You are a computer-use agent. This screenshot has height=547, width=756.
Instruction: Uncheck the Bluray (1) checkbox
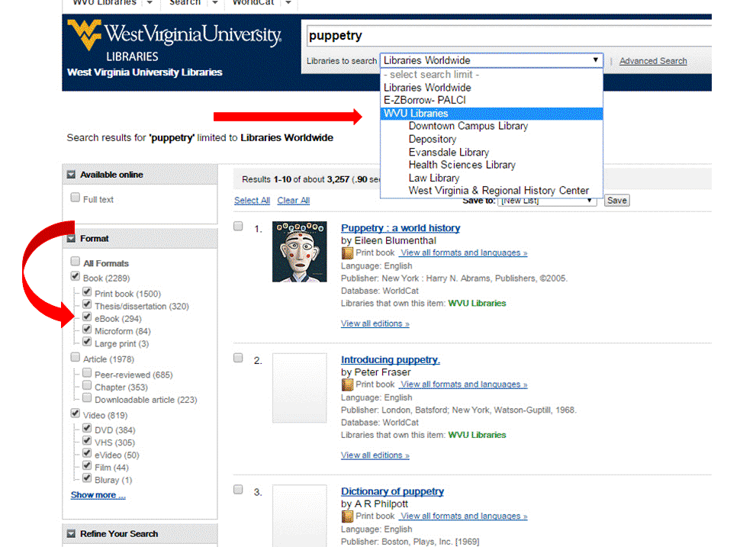point(87,478)
